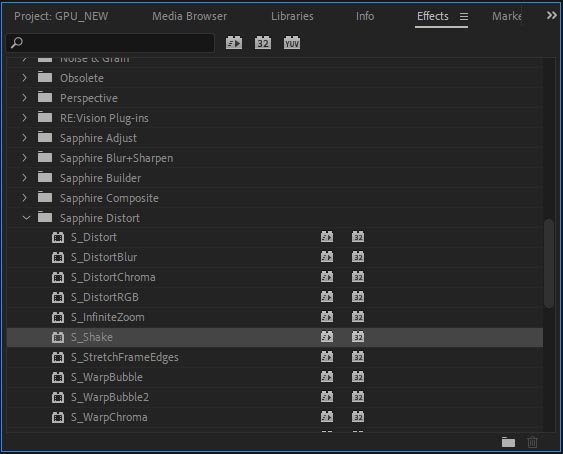563x454 pixels.
Task: Select the S_InfiniteZoom effect name
Action: click(x=108, y=318)
